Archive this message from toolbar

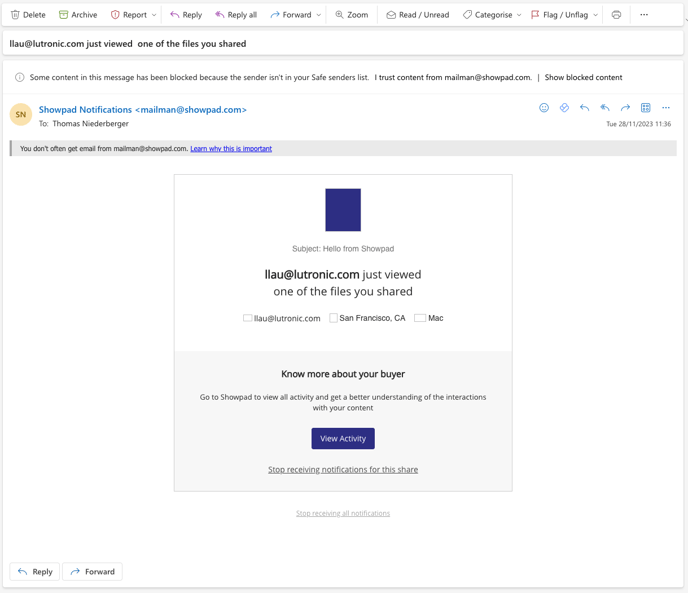[x=78, y=15]
